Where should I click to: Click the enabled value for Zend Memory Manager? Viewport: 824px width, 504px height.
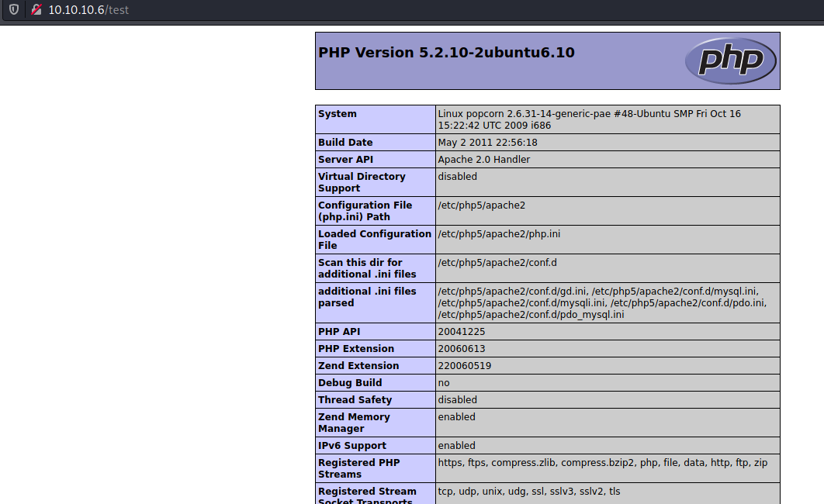tap(456, 417)
